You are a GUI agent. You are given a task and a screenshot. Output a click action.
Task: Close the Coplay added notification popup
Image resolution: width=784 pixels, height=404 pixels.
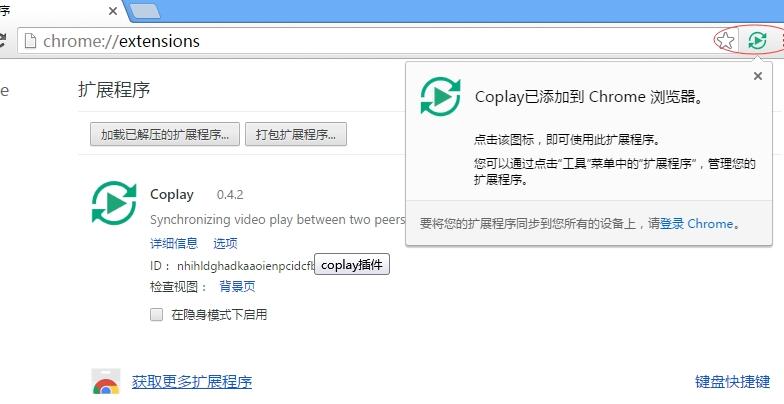[758, 76]
